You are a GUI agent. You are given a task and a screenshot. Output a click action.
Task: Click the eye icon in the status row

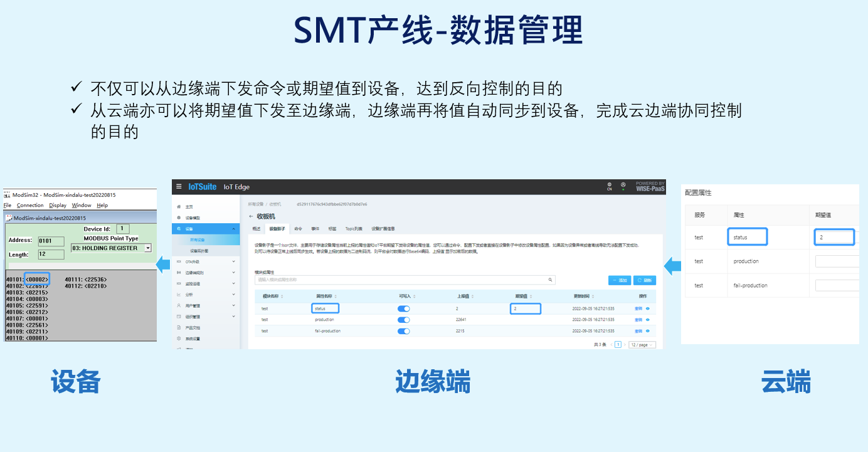[x=647, y=308]
